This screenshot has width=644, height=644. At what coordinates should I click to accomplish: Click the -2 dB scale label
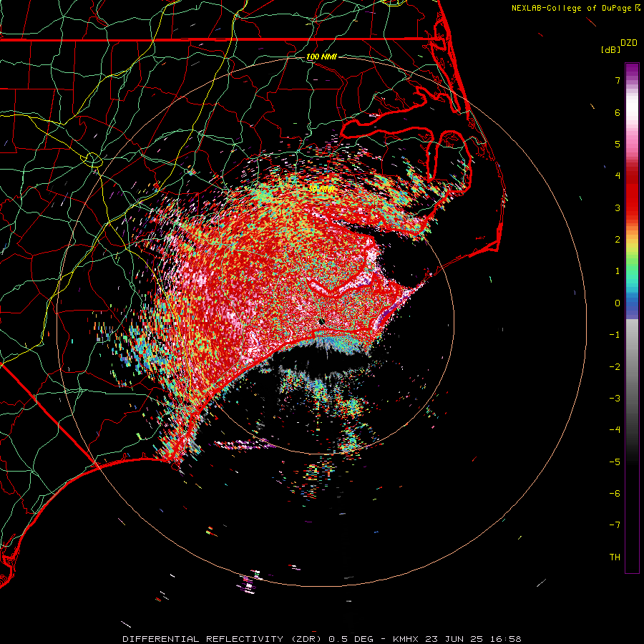[615, 367]
